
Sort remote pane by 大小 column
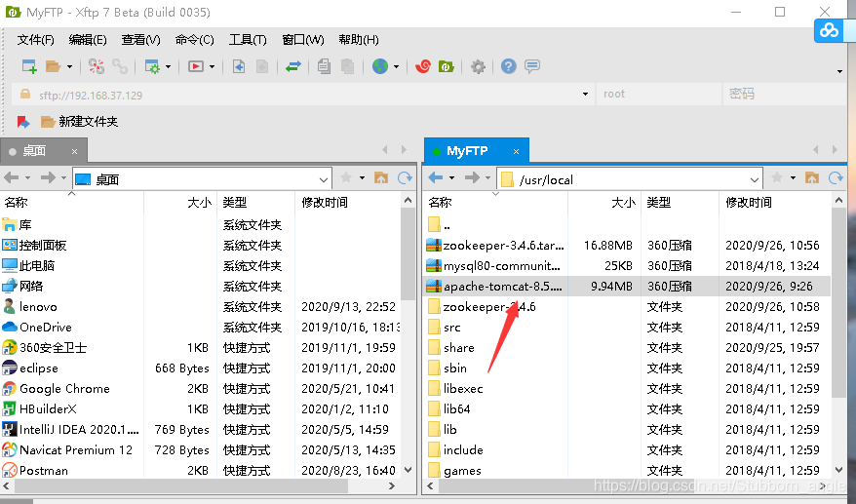tap(604, 203)
